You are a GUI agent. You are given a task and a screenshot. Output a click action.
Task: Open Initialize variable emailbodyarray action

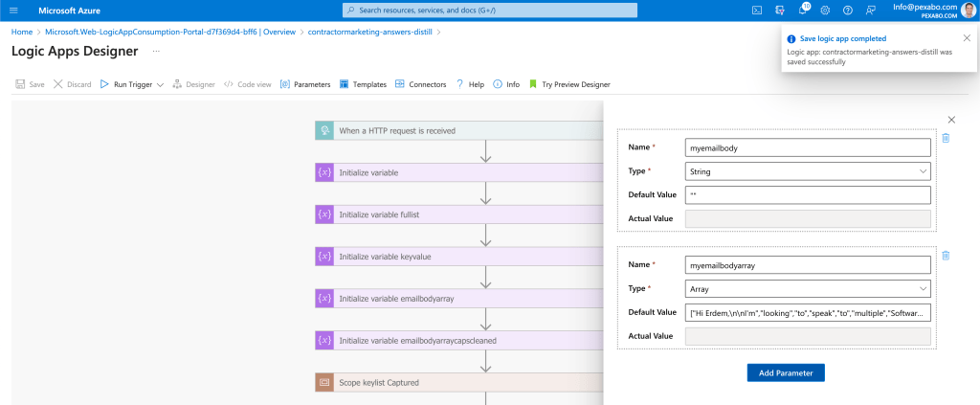(x=459, y=298)
